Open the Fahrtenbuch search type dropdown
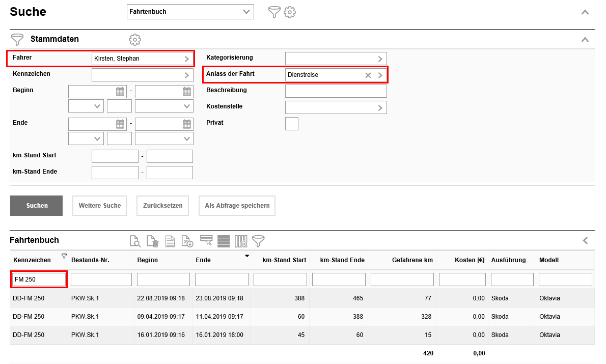 [190, 12]
